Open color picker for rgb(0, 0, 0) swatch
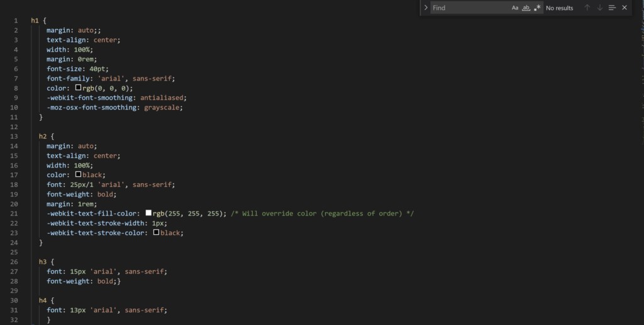 [78, 88]
